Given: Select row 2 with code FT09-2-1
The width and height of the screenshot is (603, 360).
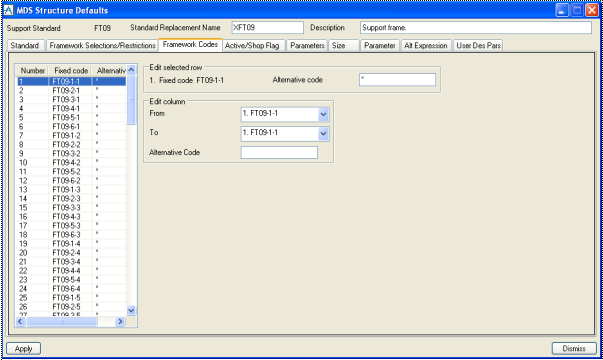Looking at the screenshot, I should click(71, 90).
